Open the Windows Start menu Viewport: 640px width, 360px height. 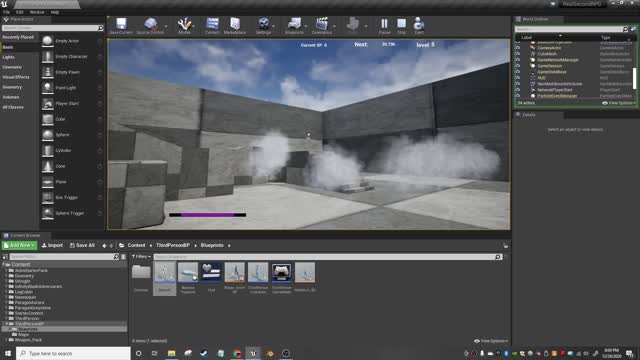8,353
